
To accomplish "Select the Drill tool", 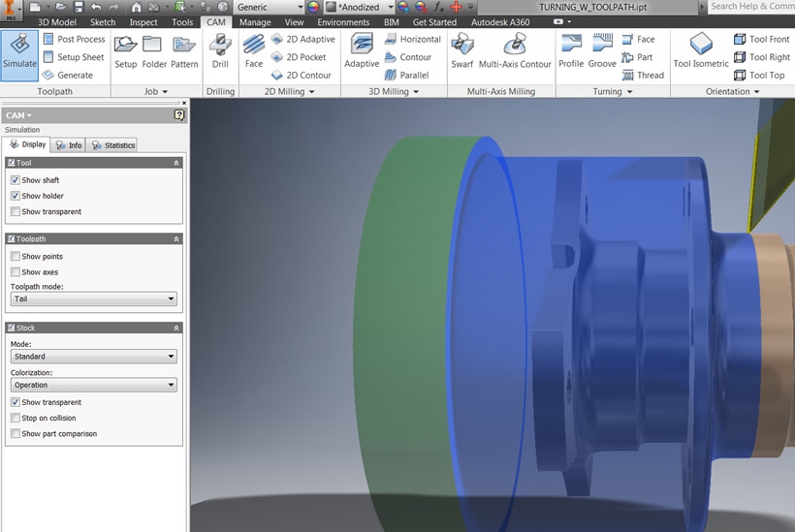I will tap(220, 50).
